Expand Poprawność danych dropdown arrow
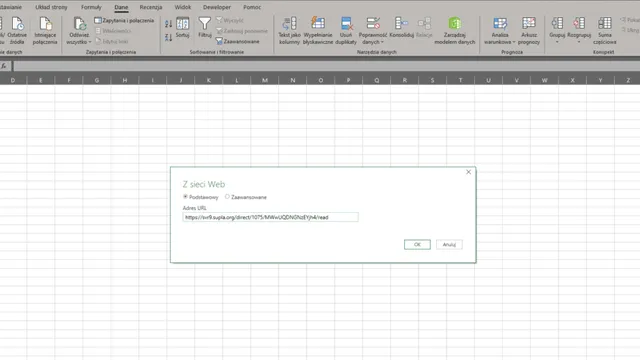 [x=382, y=42]
